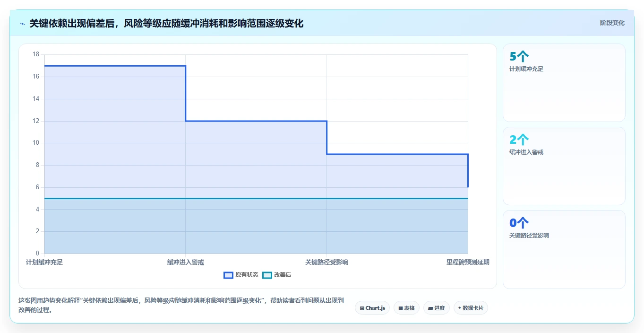Image resolution: width=644 pixels, height=333 pixels.
Task: Click the 数据卡片 chip star icon
Action: click(x=459, y=308)
